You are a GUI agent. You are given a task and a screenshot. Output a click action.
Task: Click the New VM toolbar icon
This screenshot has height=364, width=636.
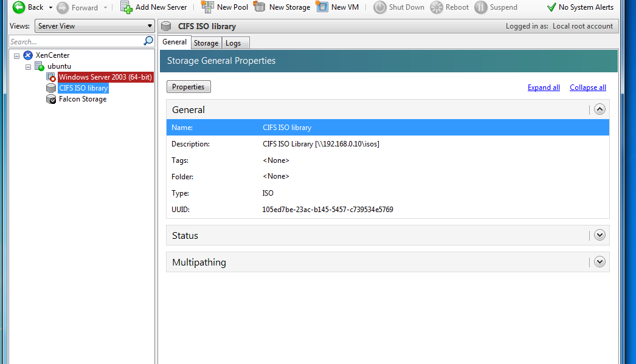coord(322,7)
